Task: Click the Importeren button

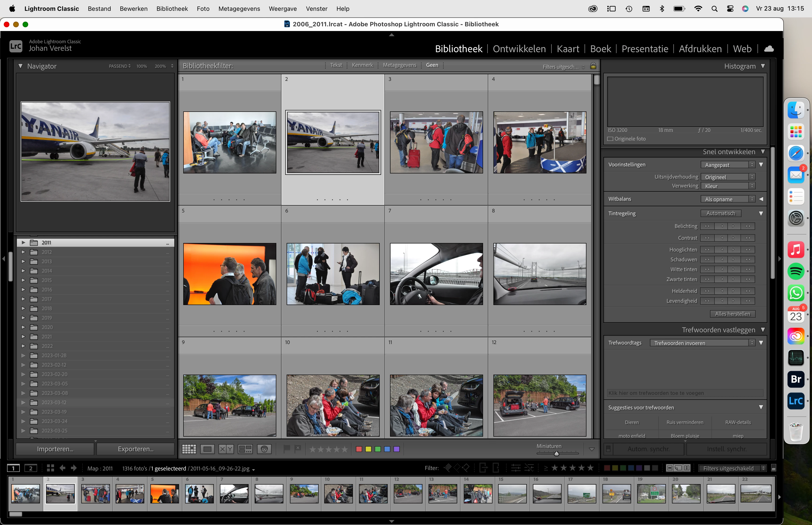Action: click(x=55, y=449)
